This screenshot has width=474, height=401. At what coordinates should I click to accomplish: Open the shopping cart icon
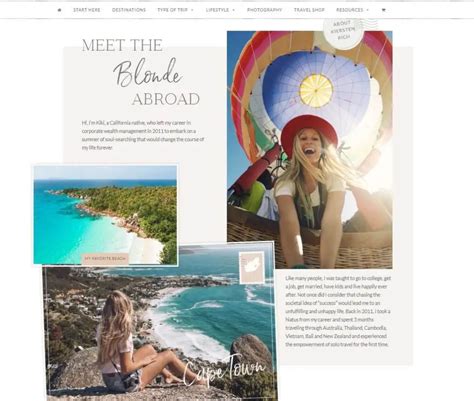[383, 10]
